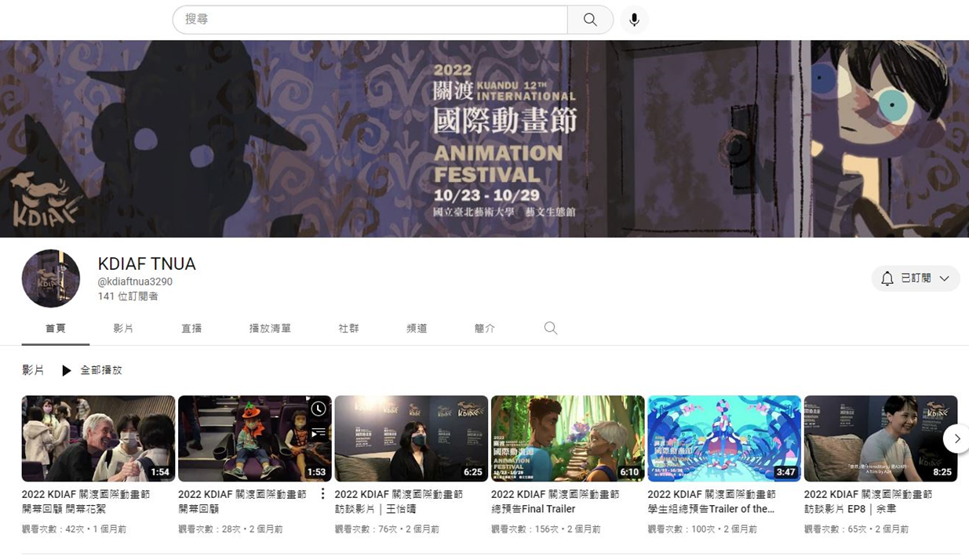Open more options for 開幕回顧 video
Screen dimensions: 969x560
click(322, 494)
